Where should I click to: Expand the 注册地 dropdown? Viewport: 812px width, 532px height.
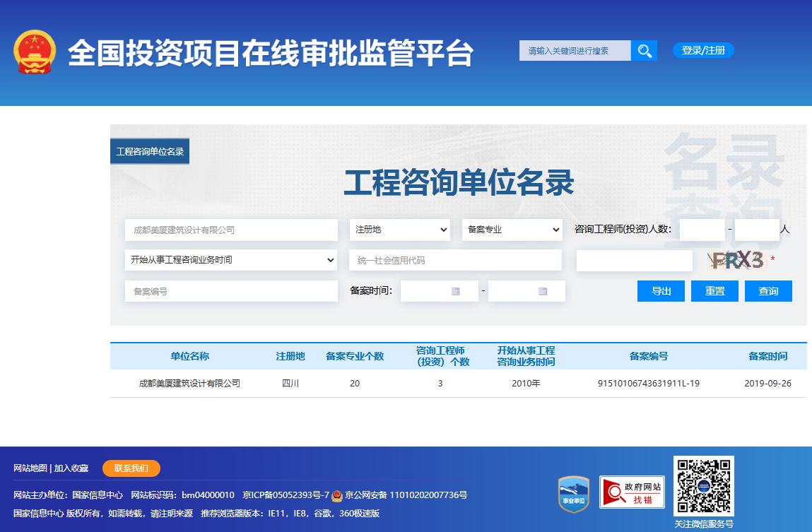tap(400, 230)
